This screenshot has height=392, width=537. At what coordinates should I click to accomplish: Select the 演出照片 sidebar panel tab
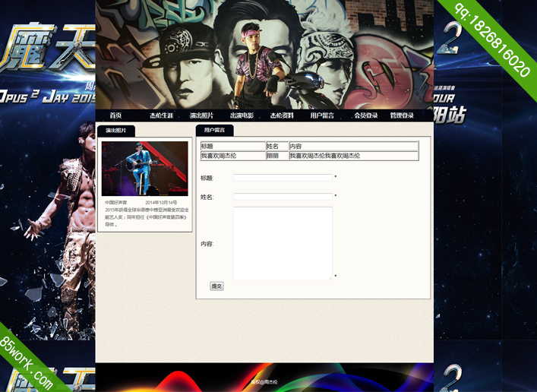[x=116, y=131]
